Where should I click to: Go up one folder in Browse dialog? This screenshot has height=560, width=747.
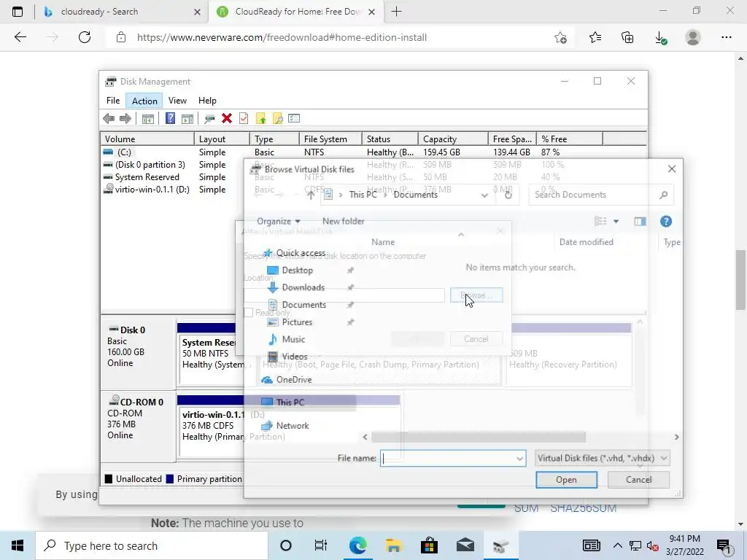(311, 195)
